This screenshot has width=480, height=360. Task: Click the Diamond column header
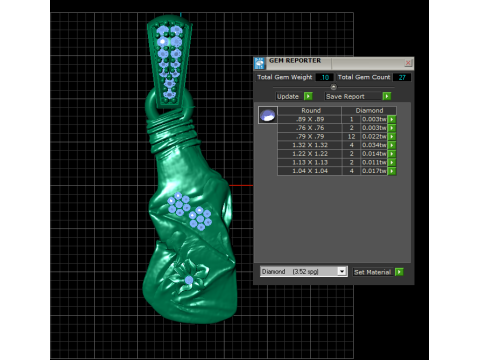(x=369, y=111)
